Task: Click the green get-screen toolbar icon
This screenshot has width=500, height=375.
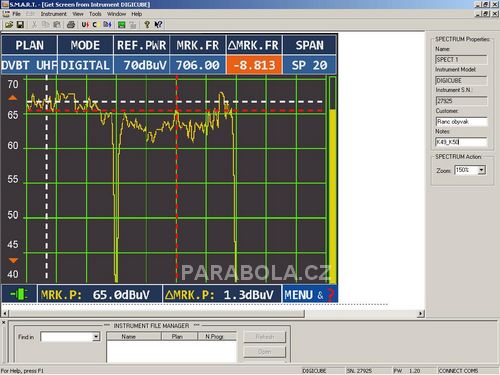Action: (122, 25)
